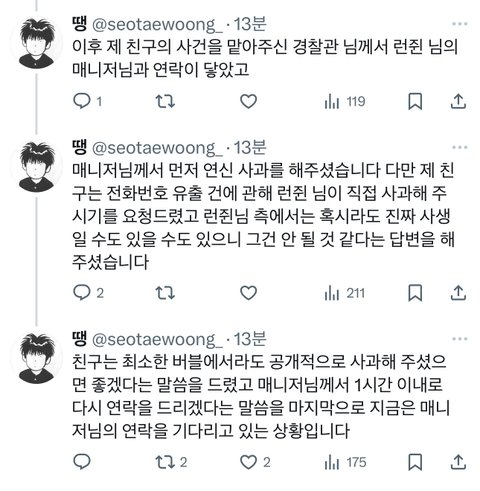This screenshot has width=480, height=491.
Task: Retweet the third tweet with 2 retweets
Action: [171, 462]
